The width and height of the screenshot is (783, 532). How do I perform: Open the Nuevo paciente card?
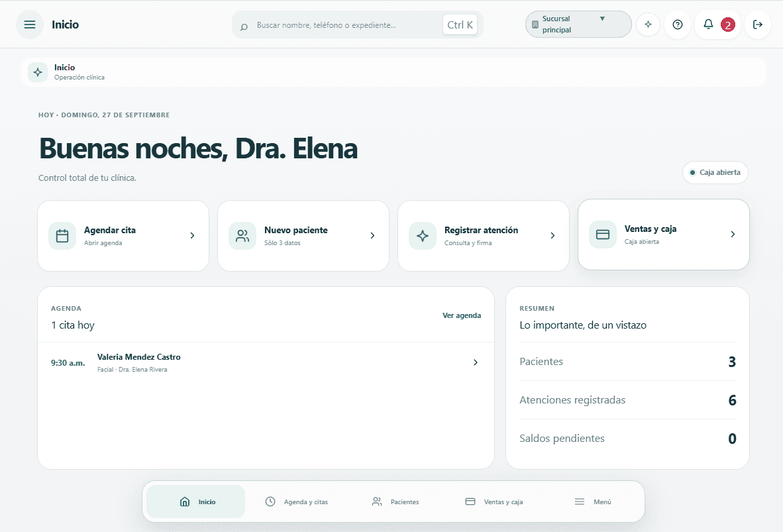(303, 236)
